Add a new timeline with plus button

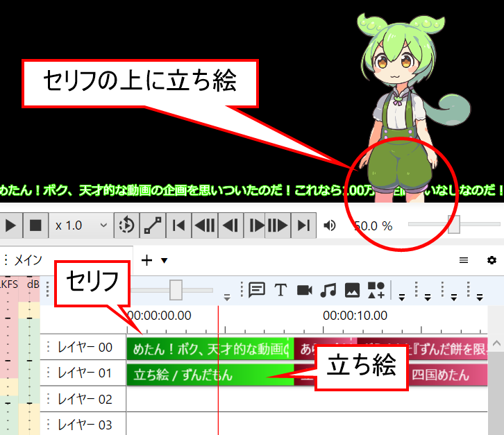(146, 260)
